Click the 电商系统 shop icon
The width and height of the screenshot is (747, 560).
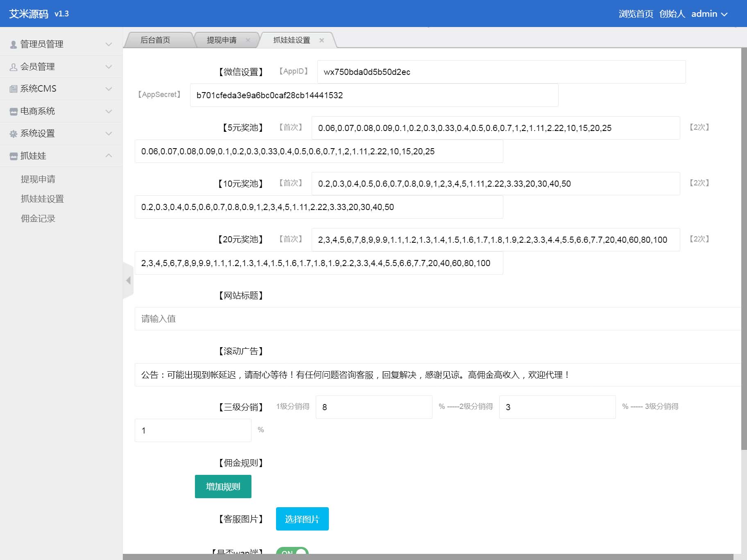(x=14, y=111)
